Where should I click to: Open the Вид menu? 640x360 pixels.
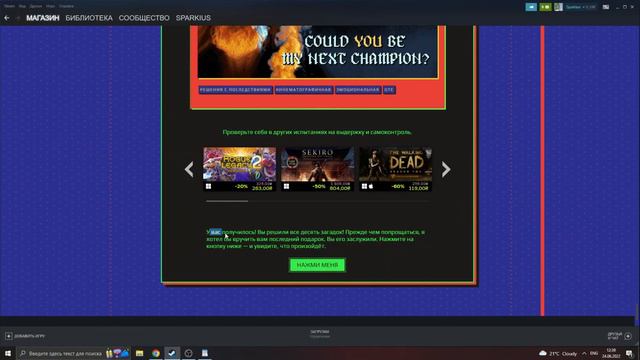22,6
